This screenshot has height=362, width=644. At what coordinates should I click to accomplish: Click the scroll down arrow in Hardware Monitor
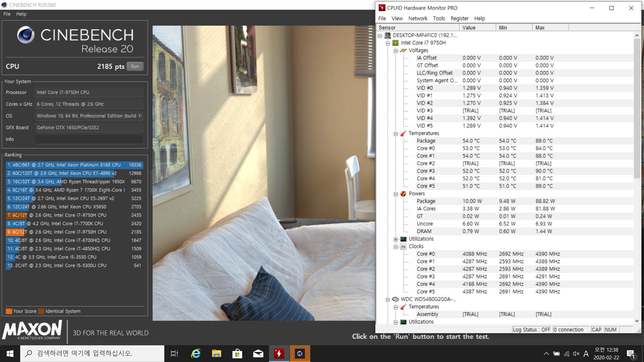pyautogui.click(x=637, y=321)
